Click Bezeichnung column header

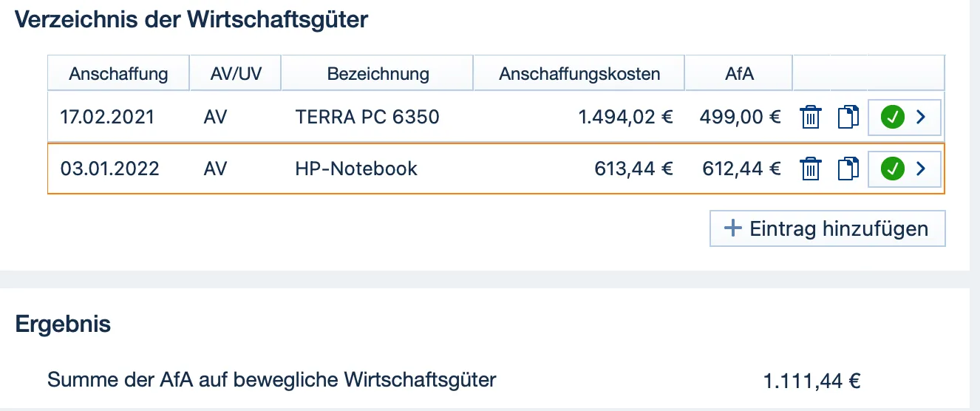click(x=378, y=74)
